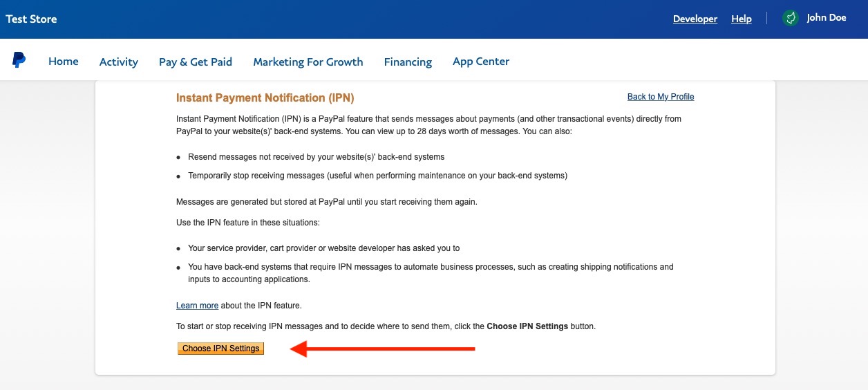The height and width of the screenshot is (390, 868).
Task: Click the John Doe account name
Action: pos(827,18)
